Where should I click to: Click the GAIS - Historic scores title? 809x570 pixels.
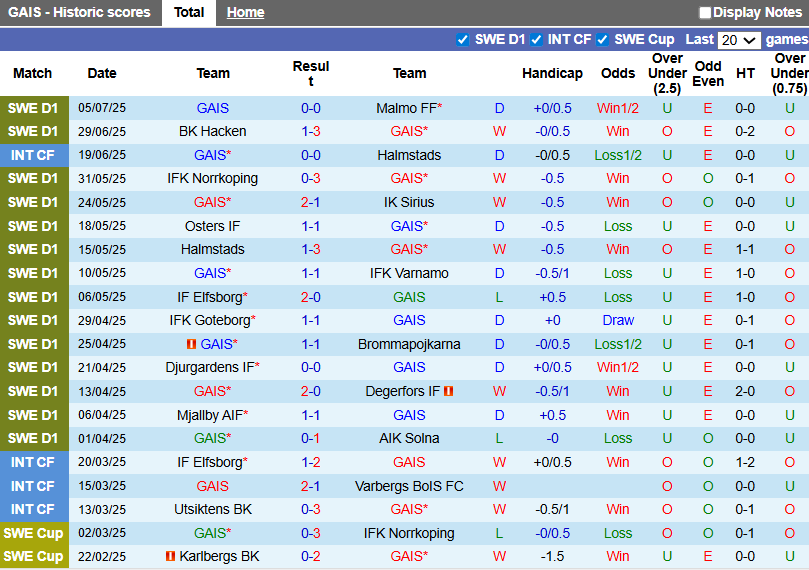pyautogui.click(x=79, y=12)
